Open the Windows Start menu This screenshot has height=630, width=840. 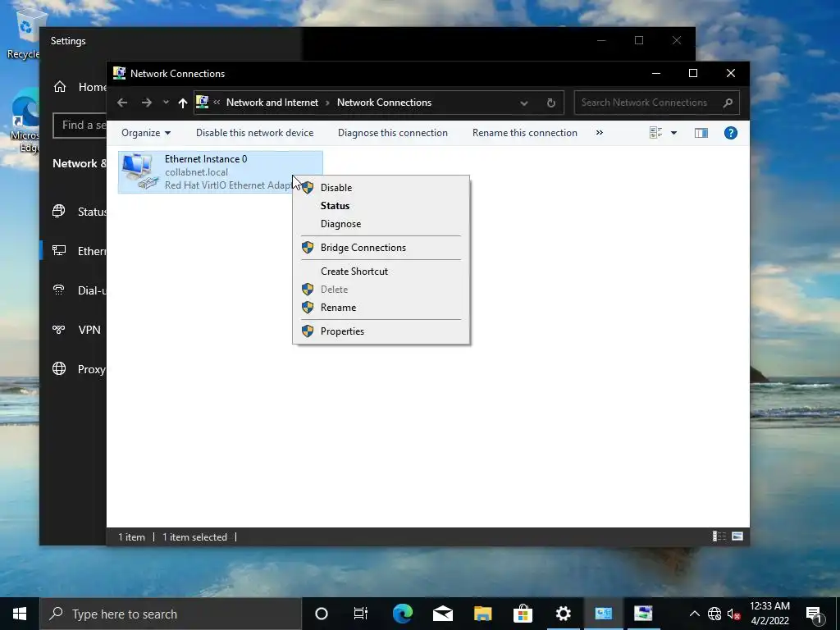20,614
